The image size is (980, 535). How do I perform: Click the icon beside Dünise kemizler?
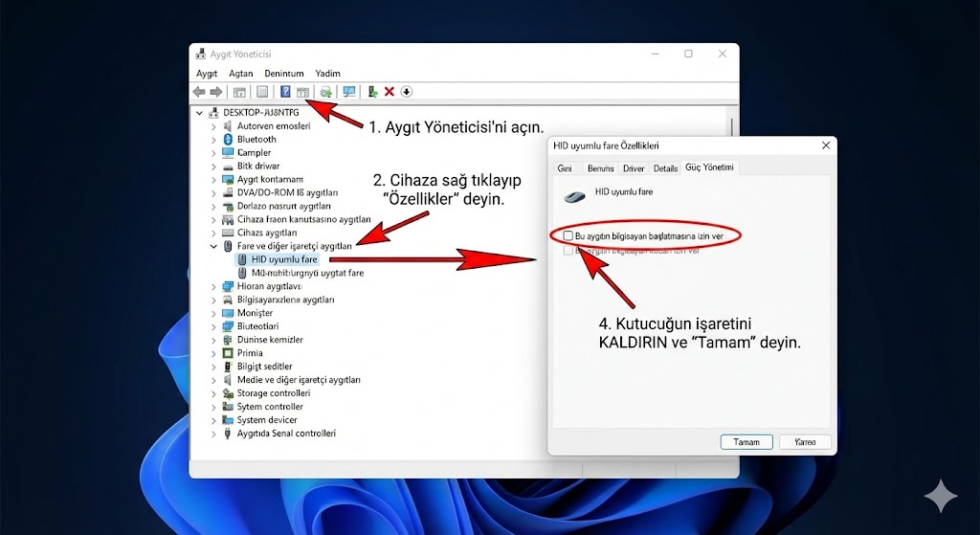coord(228,340)
